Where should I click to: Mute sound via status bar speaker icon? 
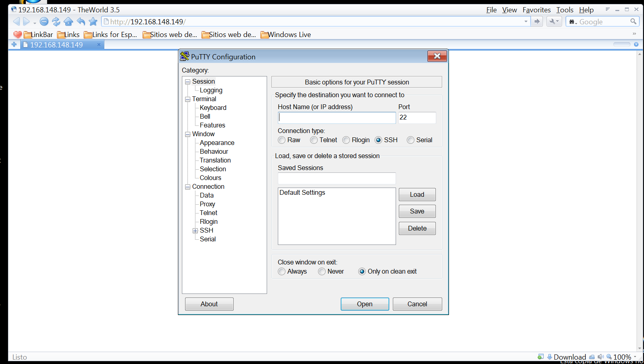coord(601,357)
